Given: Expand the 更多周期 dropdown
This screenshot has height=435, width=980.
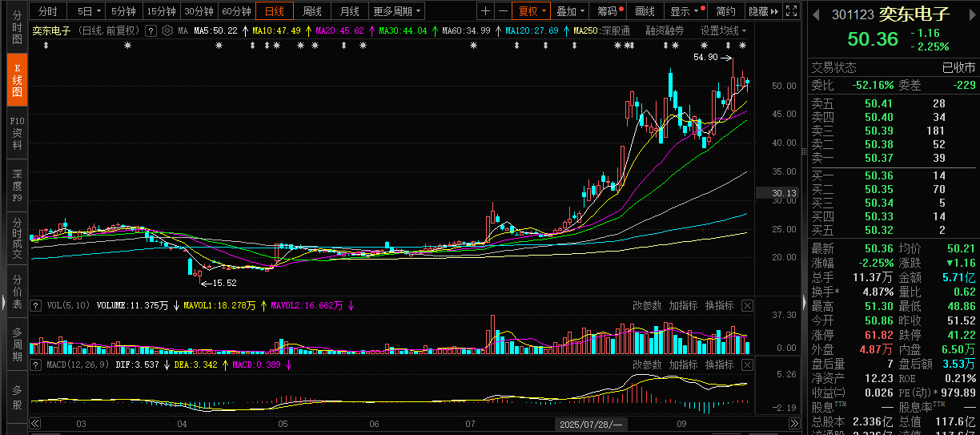Looking at the screenshot, I should coord(397,11).
